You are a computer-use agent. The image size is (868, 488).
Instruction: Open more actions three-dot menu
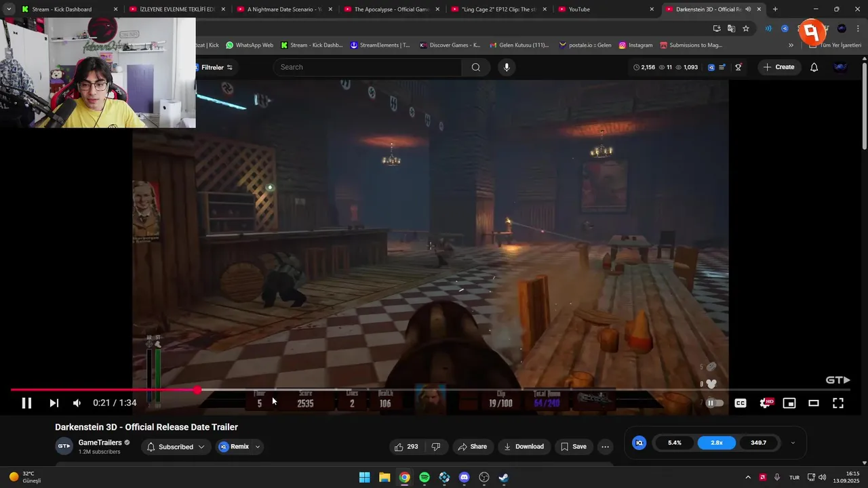605,447
